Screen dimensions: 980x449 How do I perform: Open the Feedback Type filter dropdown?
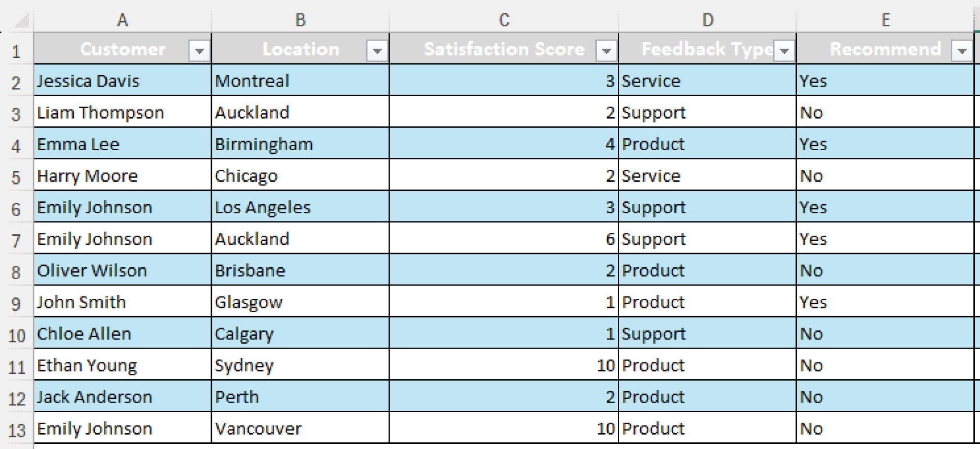(x=784, y=50)
